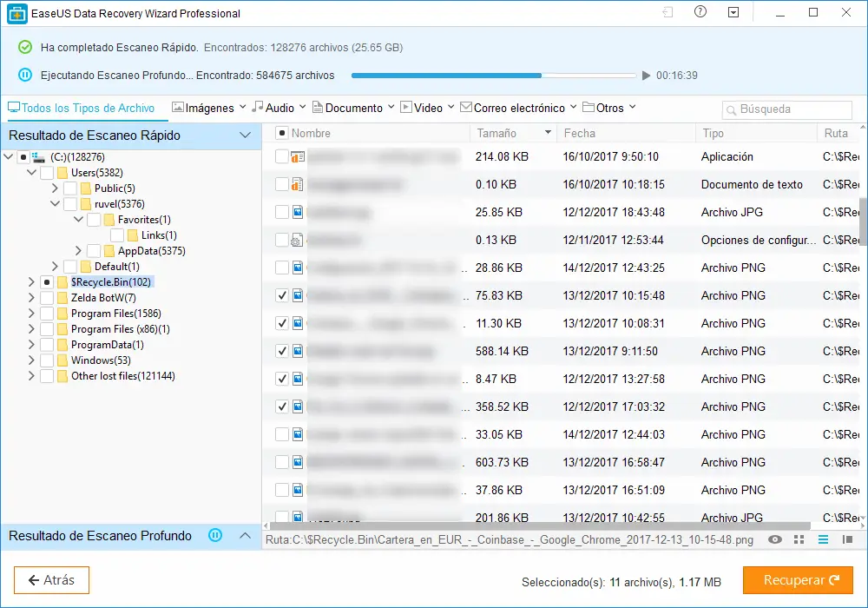Click the play arrow next to scan time

[646, 76]
